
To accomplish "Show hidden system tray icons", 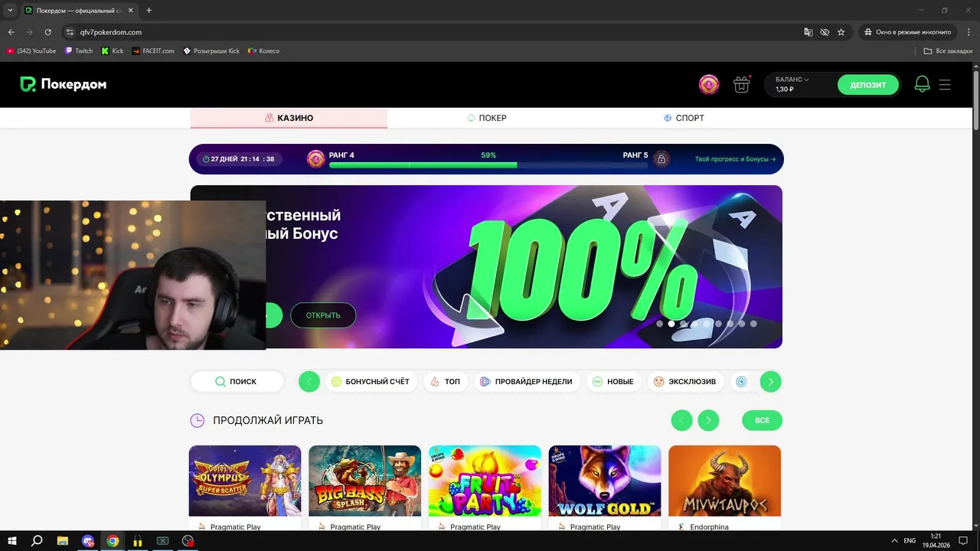I will 894,540.
